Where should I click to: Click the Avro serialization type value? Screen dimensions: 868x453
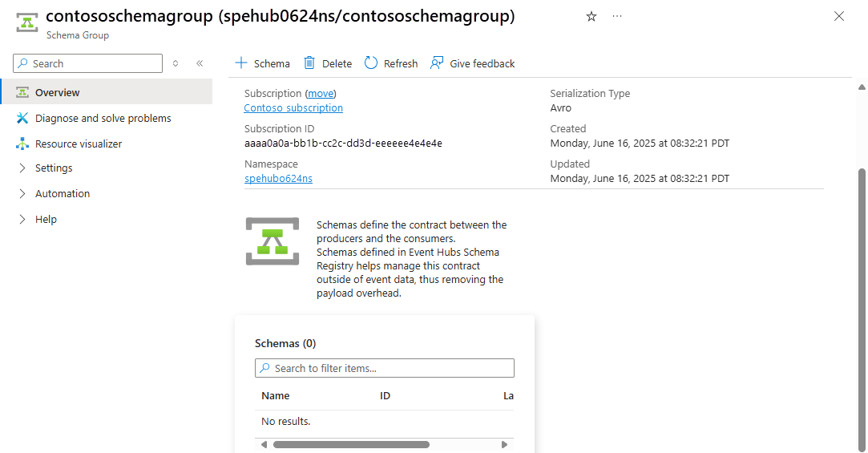[561, 108]
